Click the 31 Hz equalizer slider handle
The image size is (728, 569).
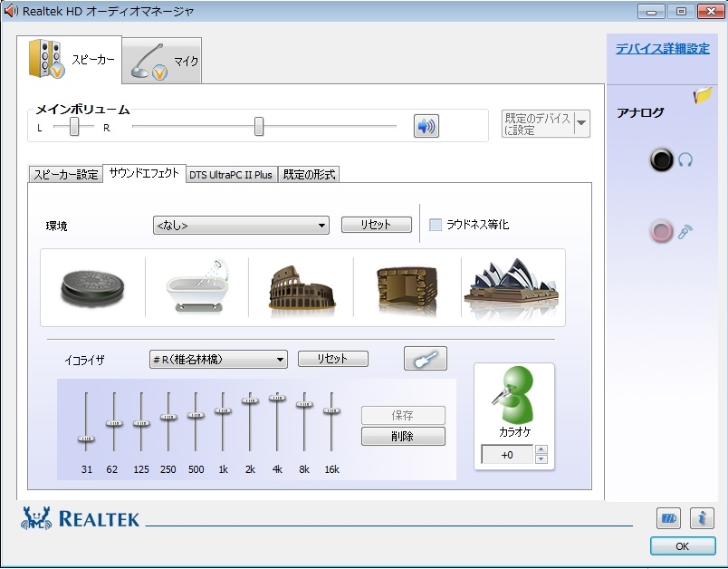tap(86, 439)
